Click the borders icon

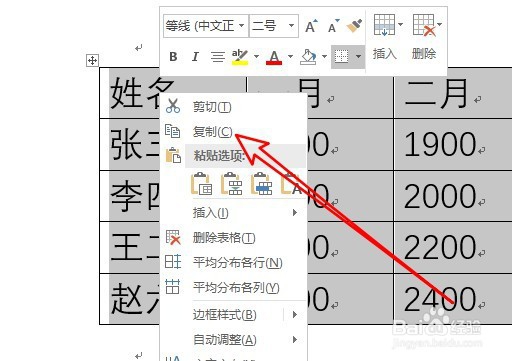pyautogui.click(x=341, y=57)
